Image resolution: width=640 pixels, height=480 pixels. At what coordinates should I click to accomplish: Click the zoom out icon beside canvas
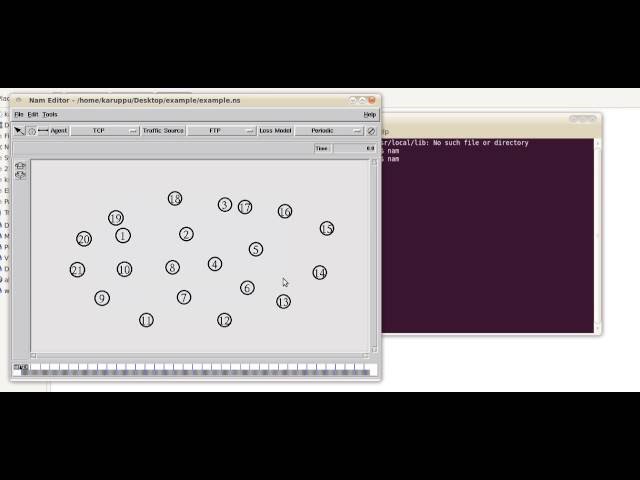(x=20, y=176)
